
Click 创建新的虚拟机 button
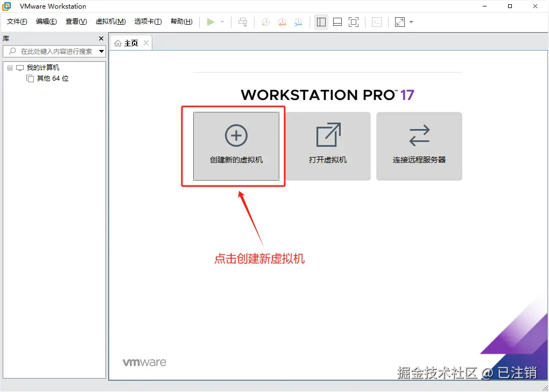[236, 146]
